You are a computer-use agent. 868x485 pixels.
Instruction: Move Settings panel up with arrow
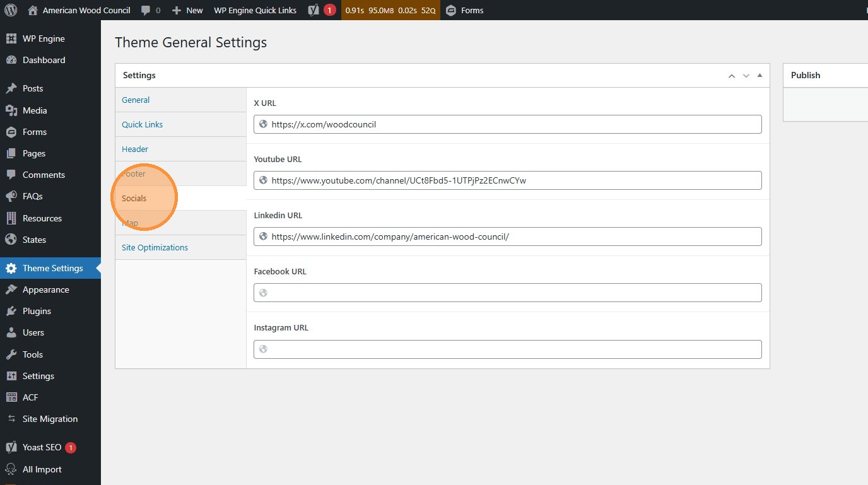click(x=732, y=76)
